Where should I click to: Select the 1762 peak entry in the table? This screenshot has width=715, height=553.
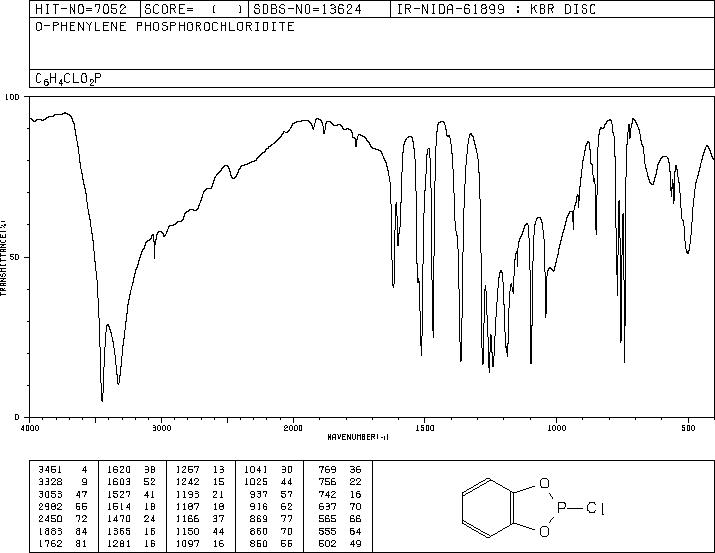[63, 543]
